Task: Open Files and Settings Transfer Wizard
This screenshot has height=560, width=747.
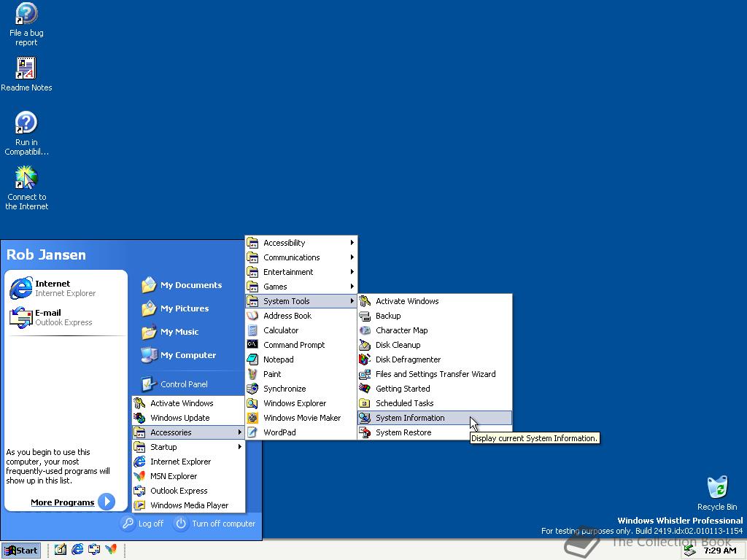Action: click(435, 374)
